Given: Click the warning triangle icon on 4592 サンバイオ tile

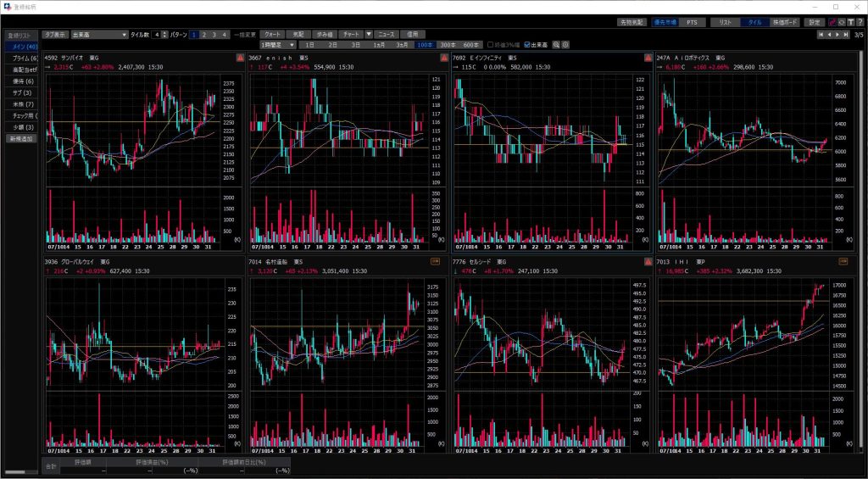Looking at the screenshot, I should coord(239,57).
